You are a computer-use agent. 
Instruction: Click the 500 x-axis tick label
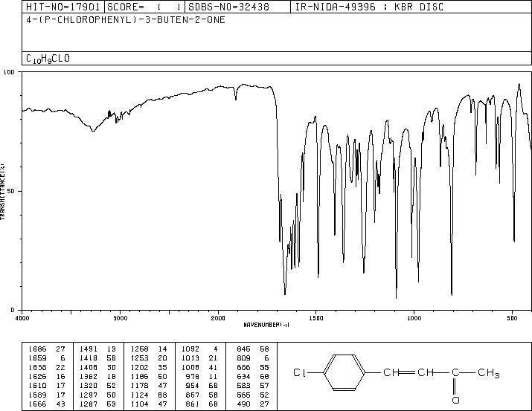click(512, 318)
